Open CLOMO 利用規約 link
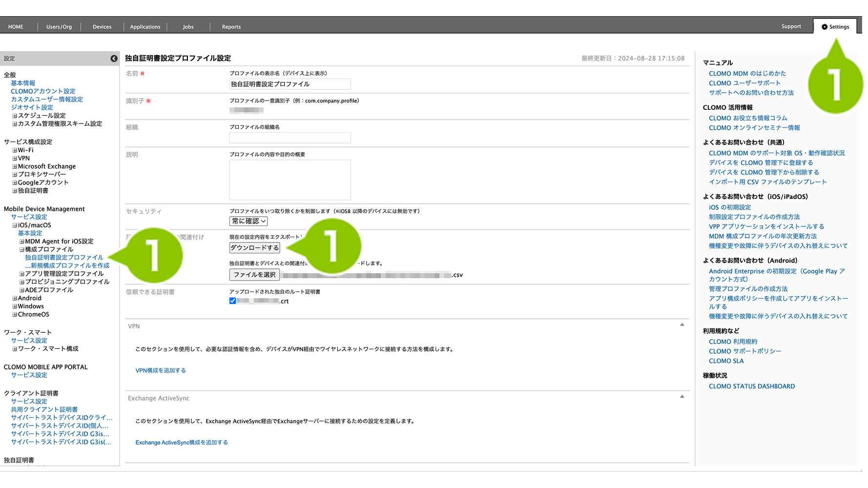Viewport: 868px width, 488px height. 733,342
